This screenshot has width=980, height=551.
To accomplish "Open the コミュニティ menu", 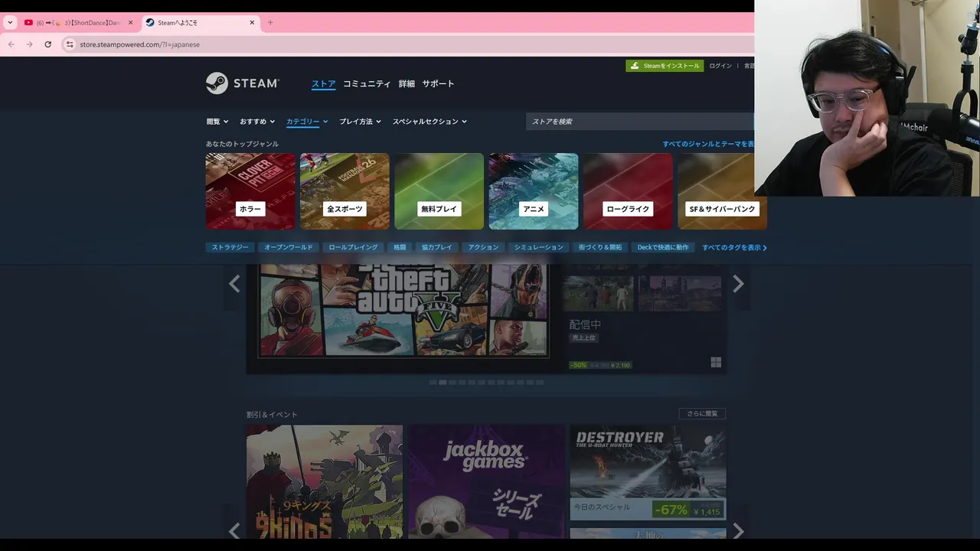I will (367, 83).
